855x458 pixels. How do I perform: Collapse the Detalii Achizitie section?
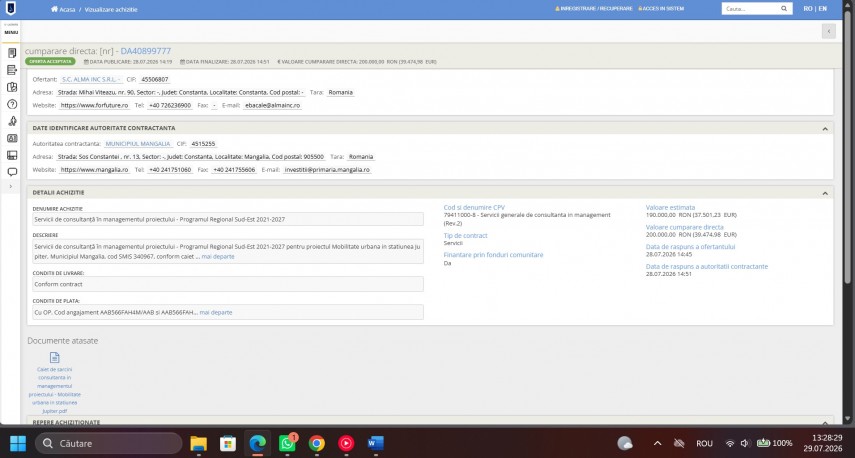tap(825, 193)
